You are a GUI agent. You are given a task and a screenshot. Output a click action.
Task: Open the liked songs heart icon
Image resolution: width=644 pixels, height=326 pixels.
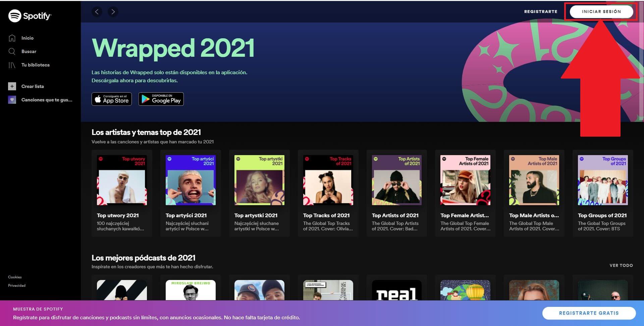pyautogui.click(x=12, y=100)
